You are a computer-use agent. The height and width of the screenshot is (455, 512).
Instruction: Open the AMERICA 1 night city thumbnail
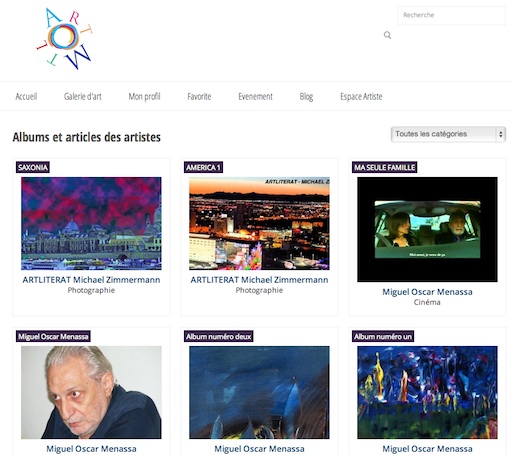(259, 223)
